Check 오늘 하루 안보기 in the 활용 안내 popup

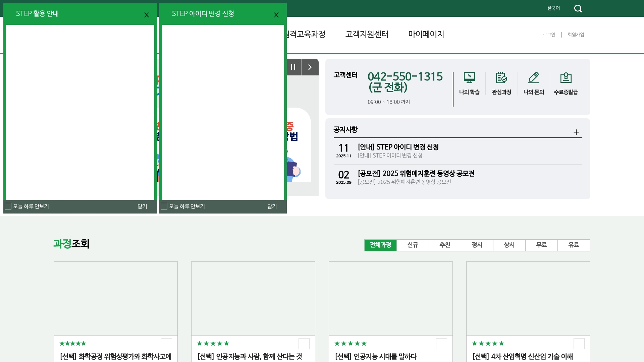(x=8, y=206)
